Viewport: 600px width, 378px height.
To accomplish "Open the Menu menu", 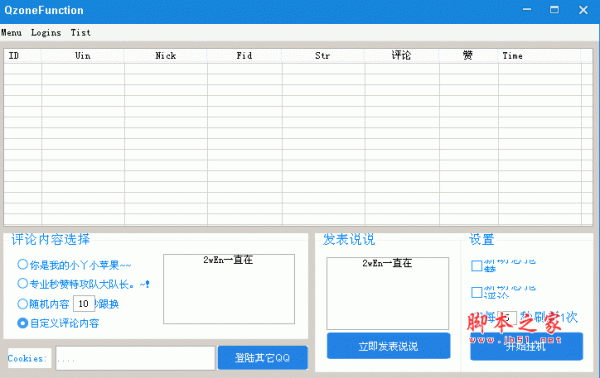I will 11,33.
